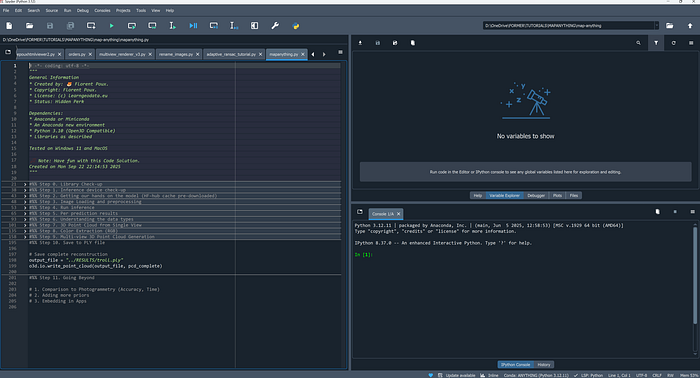Open the File menu
The height and width of the screenshot is (378, 700).
tap(6, 10)
